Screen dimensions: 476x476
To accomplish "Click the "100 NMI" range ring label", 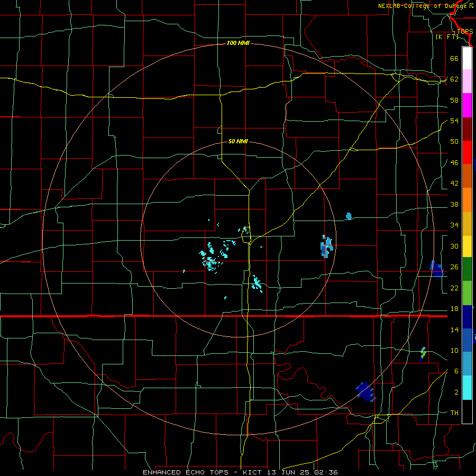I will point(238,43).
